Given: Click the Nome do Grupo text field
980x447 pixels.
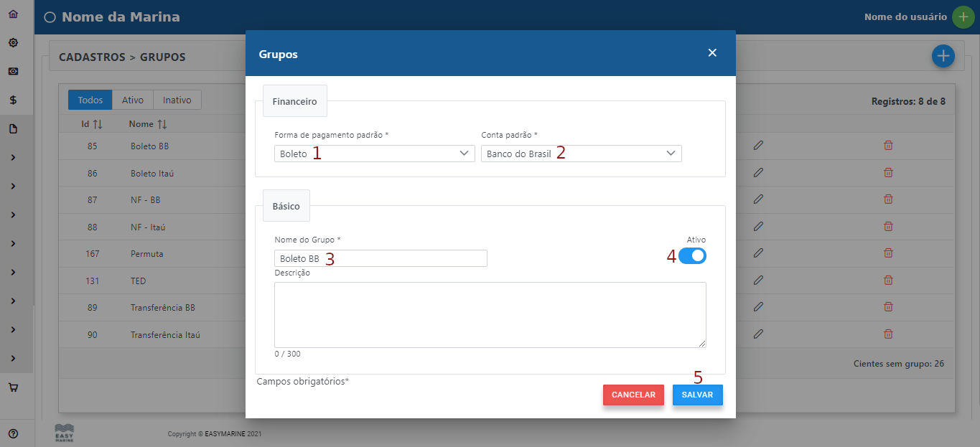Looking at the screenshot, I should [381, 258].
